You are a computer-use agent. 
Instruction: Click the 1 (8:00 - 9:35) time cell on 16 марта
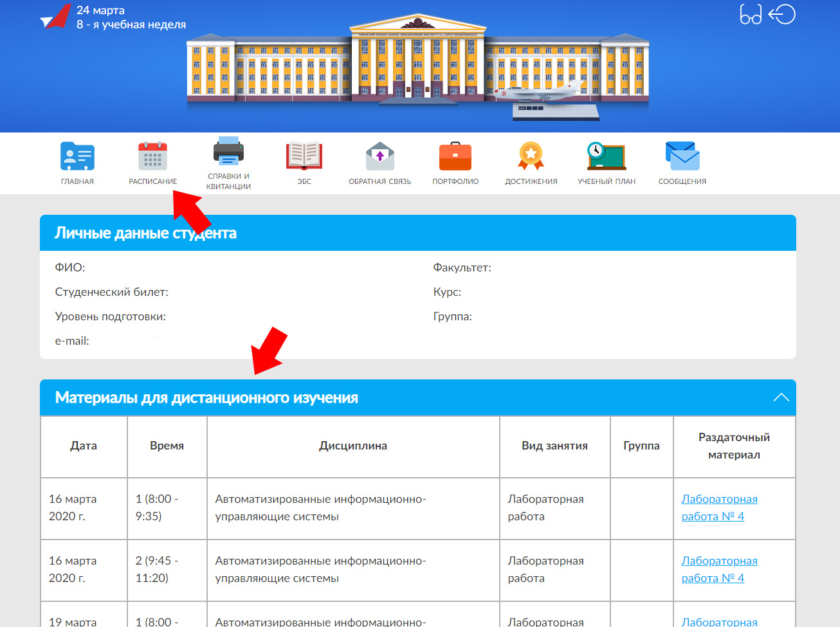point(167,507)
